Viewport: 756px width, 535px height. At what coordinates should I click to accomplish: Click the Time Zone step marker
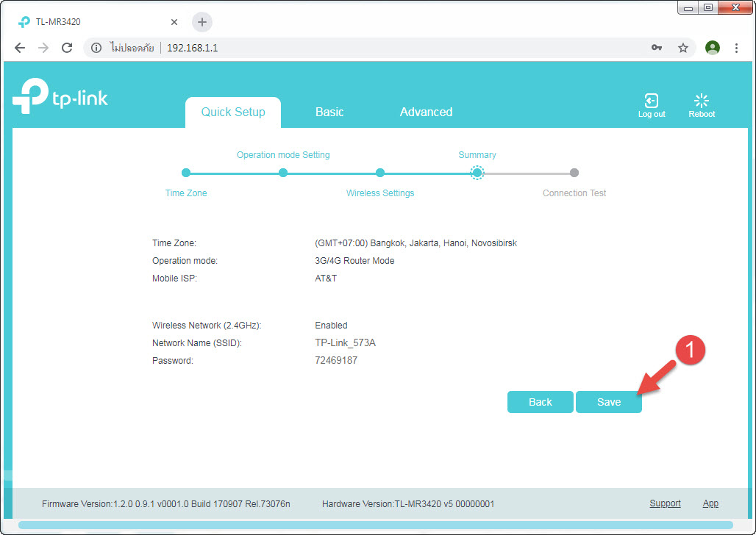click(186, 173)
